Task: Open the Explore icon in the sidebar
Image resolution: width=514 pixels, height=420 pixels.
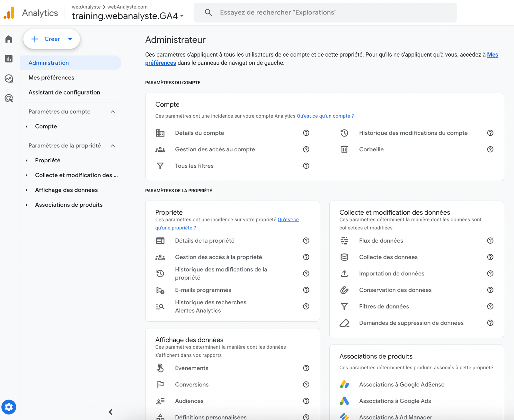Action: pyautogui.click(x=9, y=79)
